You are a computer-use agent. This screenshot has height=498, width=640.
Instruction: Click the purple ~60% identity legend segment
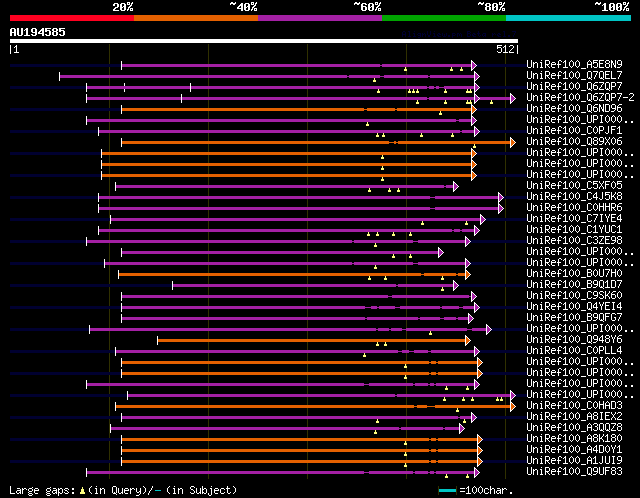point(320,18)
